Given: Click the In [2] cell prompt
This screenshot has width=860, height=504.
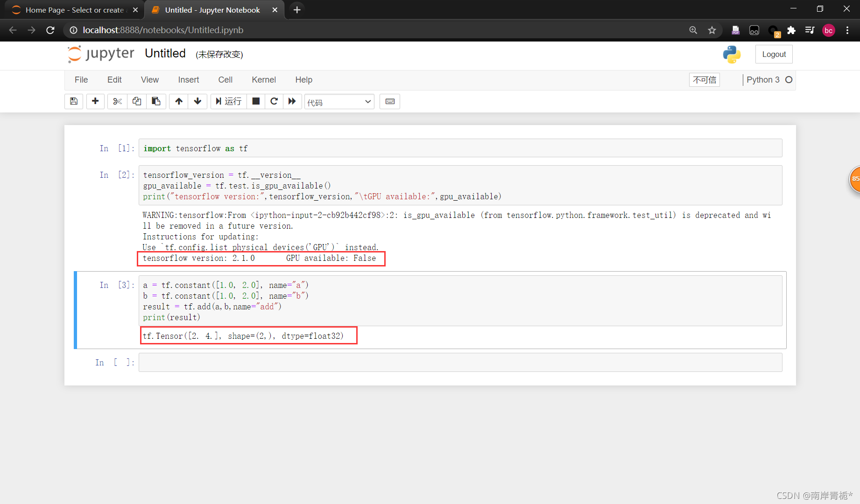Looking at the screenshot, I should point(117,175).
